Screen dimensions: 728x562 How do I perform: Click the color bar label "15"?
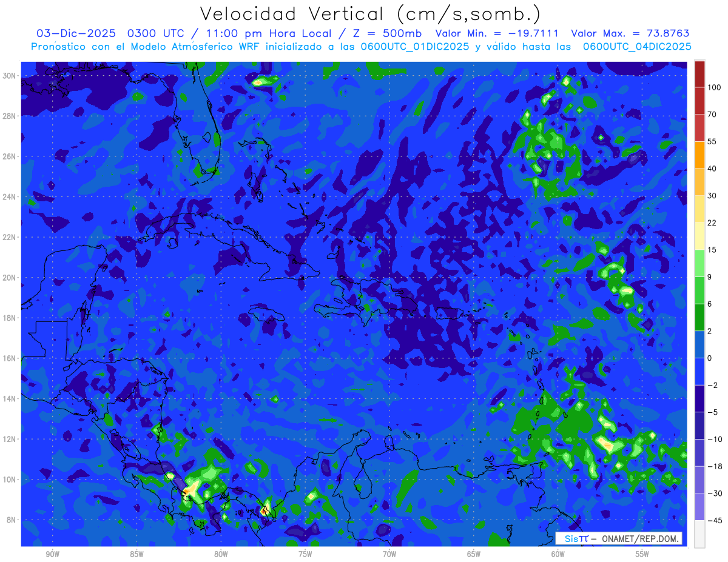coord(712,249)
